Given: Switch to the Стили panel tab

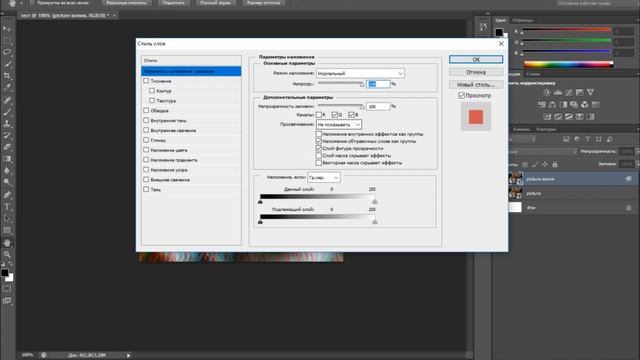Looking at the screenshot, I should [533, 74].
